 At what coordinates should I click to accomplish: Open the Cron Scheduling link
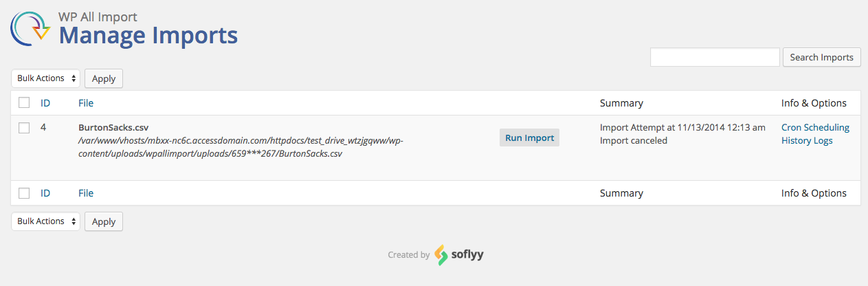[x=815, y=127]
